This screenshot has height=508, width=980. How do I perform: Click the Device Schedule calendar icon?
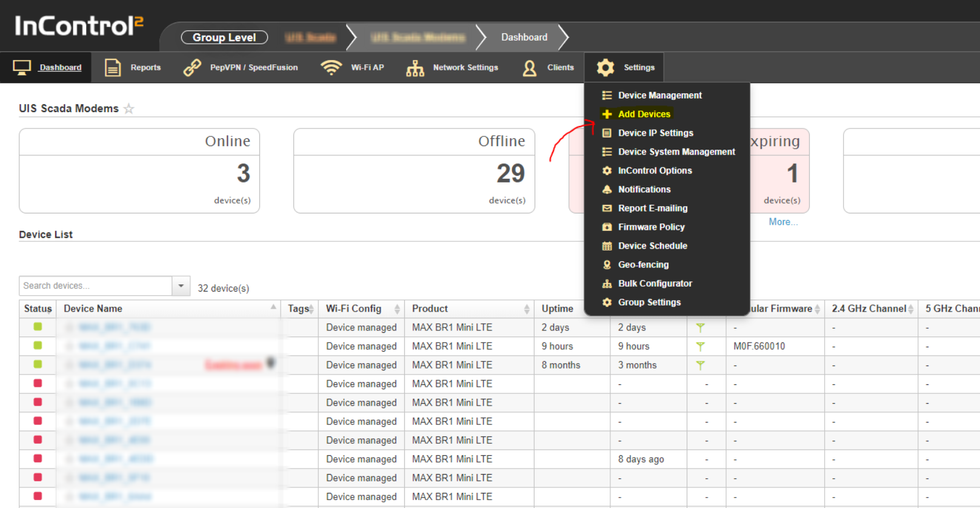607,246
